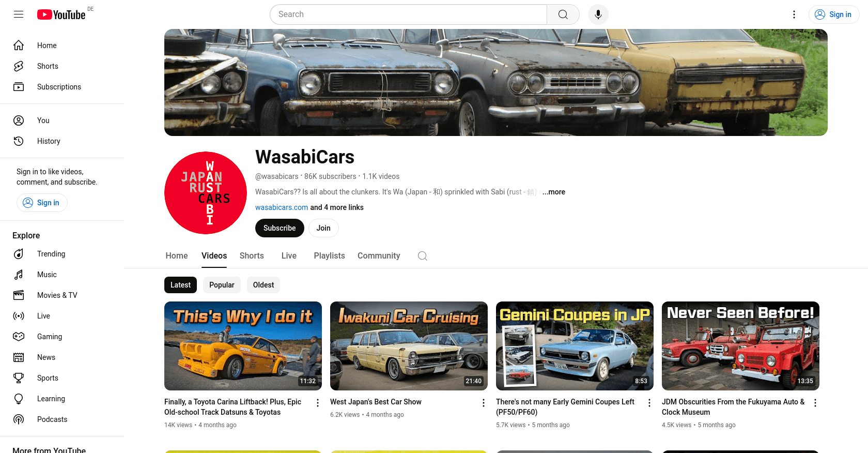The width and height of the screenshot is (868, 453).
Task: Switch to the Playlists tab
Action: 329,256
